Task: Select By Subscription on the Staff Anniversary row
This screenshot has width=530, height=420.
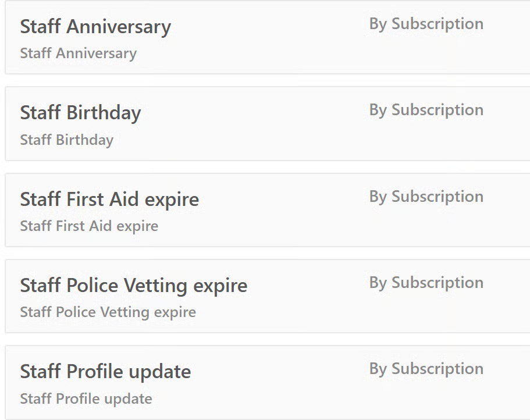Action: click(x=426, y=24)
